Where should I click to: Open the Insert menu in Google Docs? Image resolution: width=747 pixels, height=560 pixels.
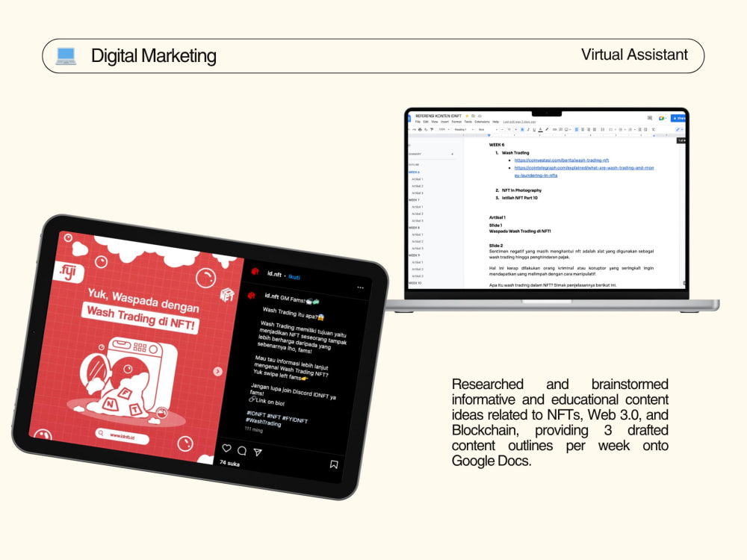pos(445,122)
